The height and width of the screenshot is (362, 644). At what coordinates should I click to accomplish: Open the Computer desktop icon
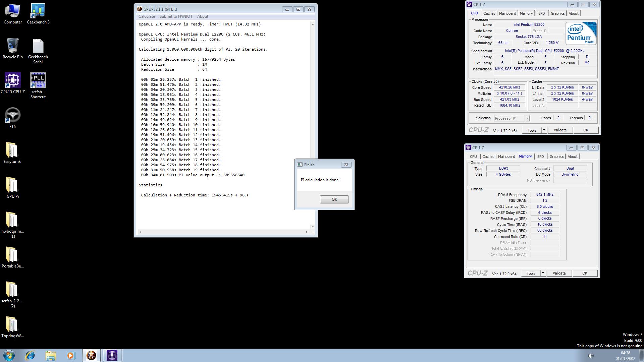pyautogui.click(x=13, y=14)
